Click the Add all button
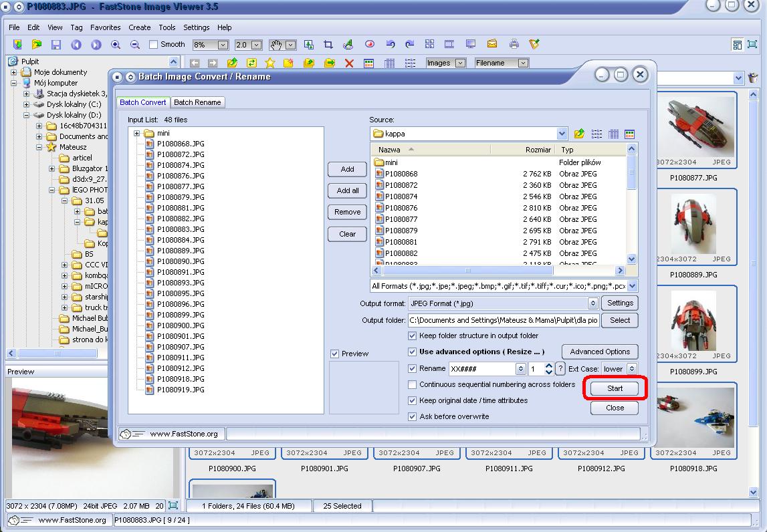 coord(347,190)
